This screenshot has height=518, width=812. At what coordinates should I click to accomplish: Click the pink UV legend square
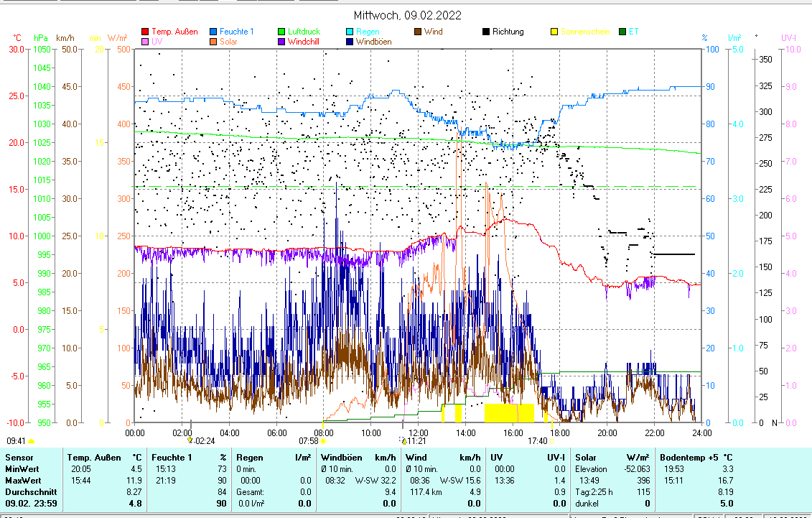click(145, 42)
